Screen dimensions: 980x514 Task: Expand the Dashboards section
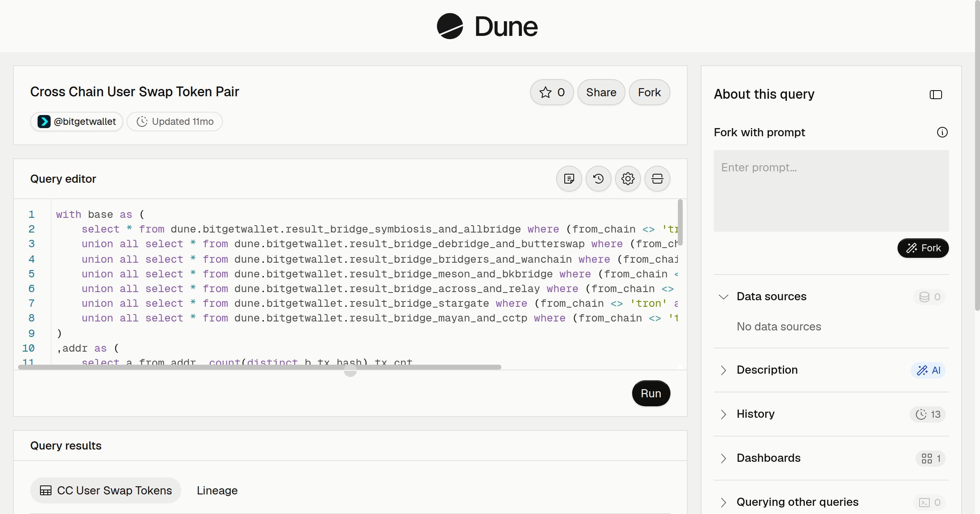tap(724, 458)
